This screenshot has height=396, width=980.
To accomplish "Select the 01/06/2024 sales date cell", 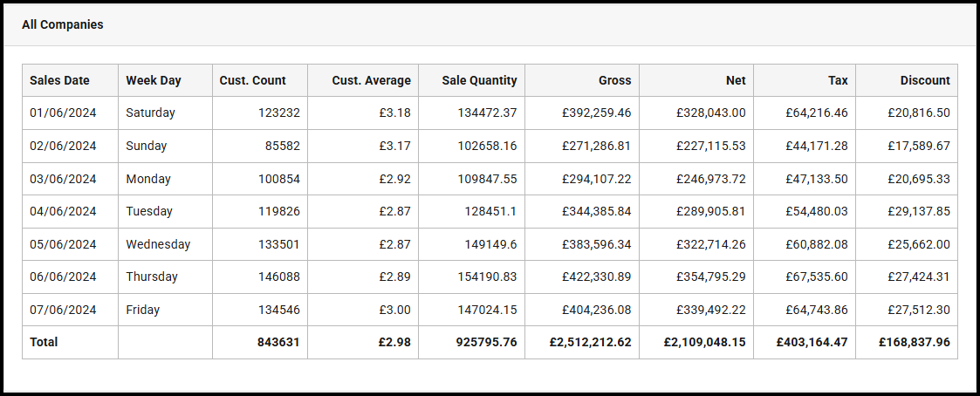I will pos(63,113).
